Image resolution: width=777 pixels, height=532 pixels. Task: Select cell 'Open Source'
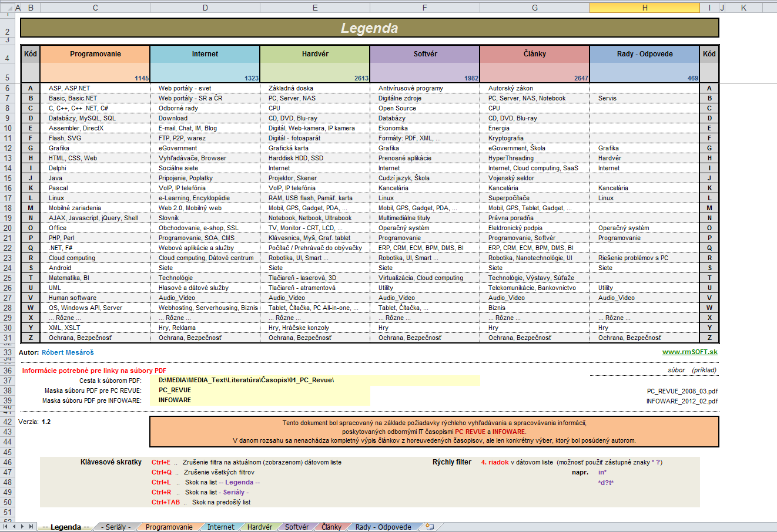point(425,108)
